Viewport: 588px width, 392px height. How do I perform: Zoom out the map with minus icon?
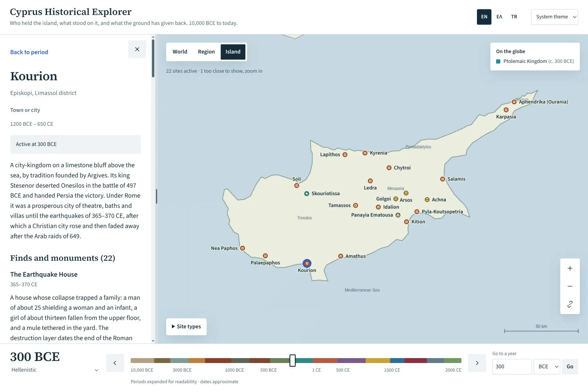tap(570, 286)
